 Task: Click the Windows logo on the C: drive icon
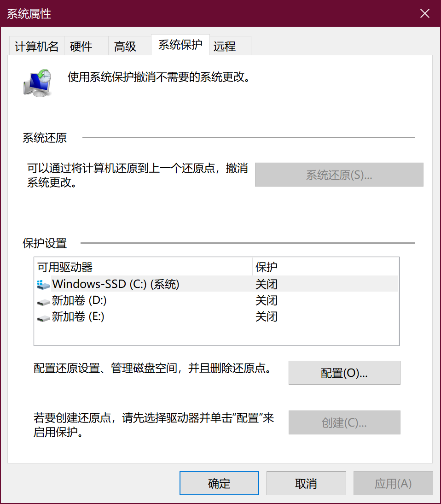[x=41, y=281]
